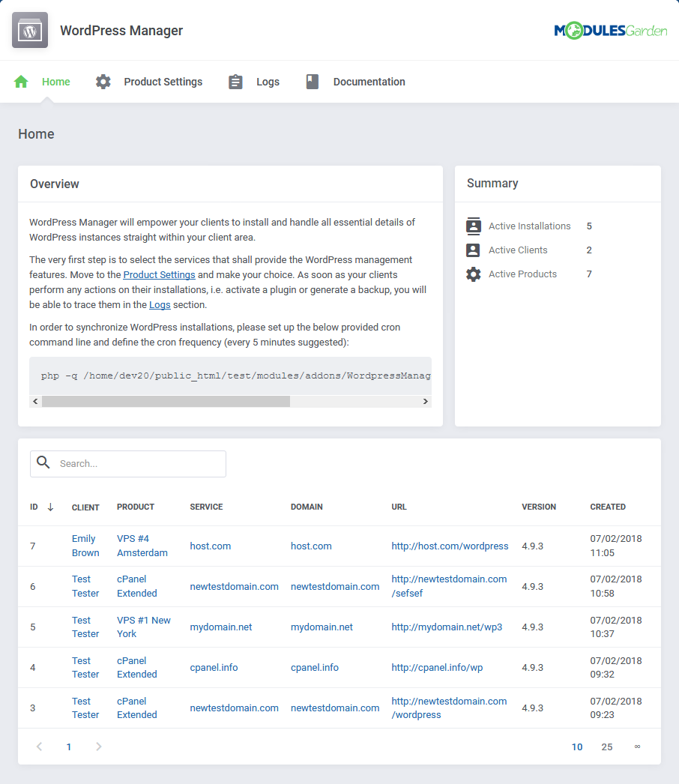
Task: Open URL http://host.com/wordpress
Action: 450,546
